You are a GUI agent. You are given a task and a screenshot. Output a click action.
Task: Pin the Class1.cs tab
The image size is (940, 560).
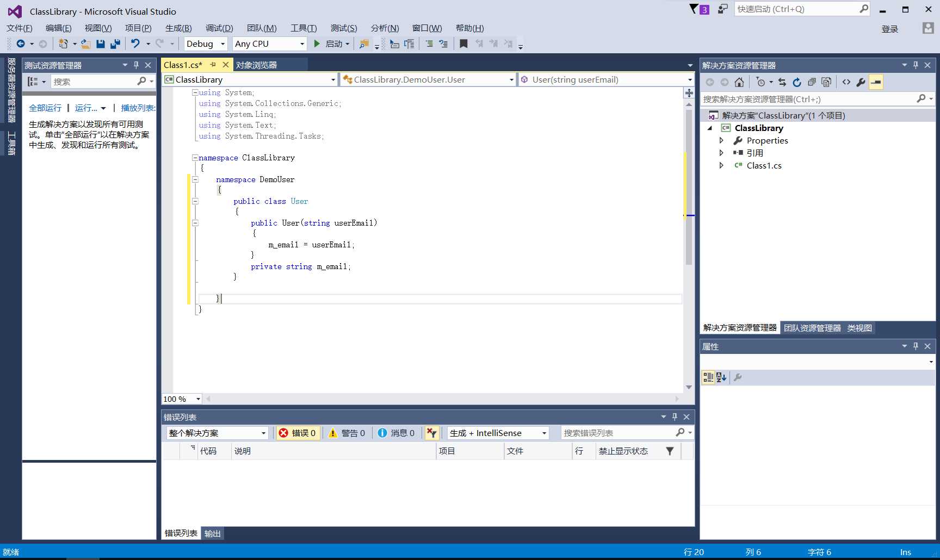click(213, 65)
